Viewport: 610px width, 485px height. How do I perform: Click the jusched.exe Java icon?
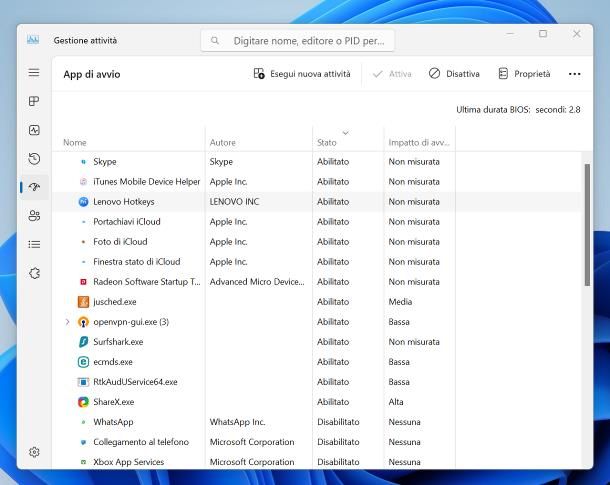click(83, 302)
